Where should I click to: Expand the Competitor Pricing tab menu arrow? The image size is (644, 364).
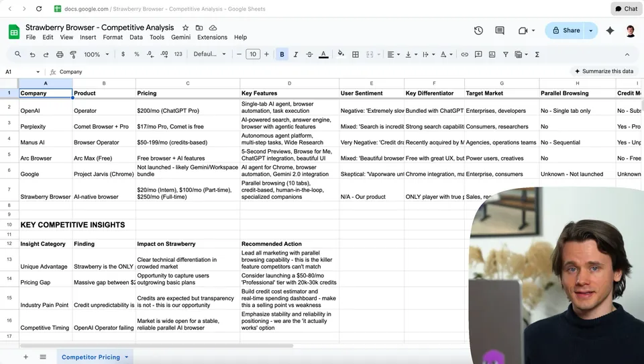tap(127, 357)
